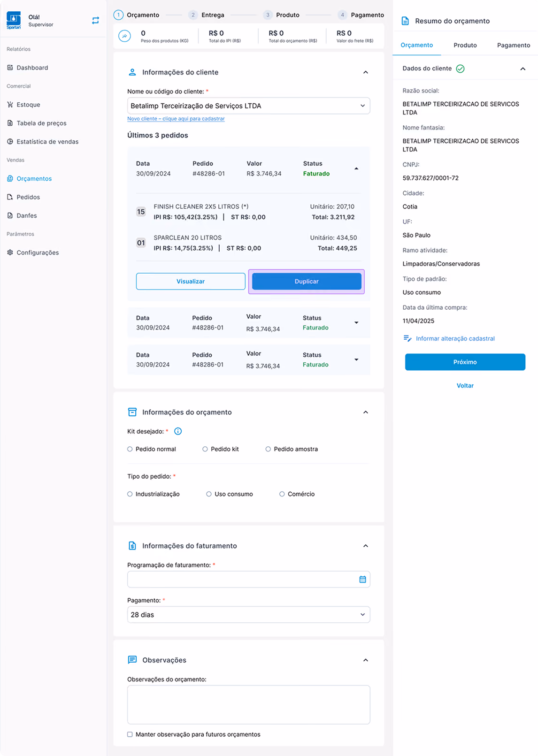Click the CNPJ value 59.737.627/0001-72
This screenshot has width=538, height=756.
click(430, 178)
